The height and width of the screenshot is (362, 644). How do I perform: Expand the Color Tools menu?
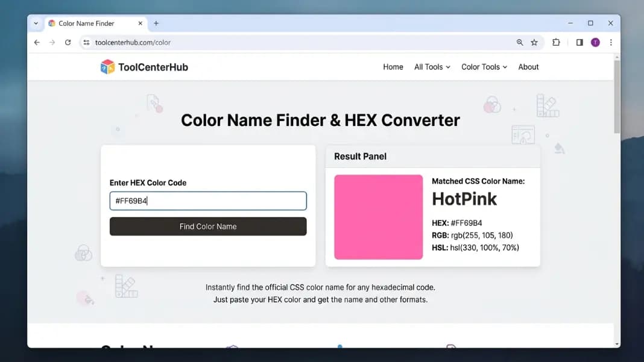[x=484, y=67]
